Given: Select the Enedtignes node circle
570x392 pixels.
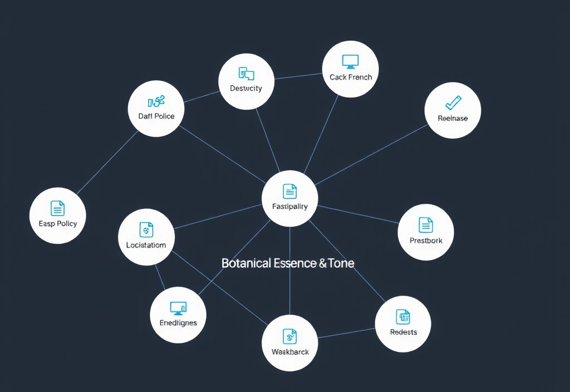Looking at the screenshot, I should pyautogui.click(x=178, y=315).
